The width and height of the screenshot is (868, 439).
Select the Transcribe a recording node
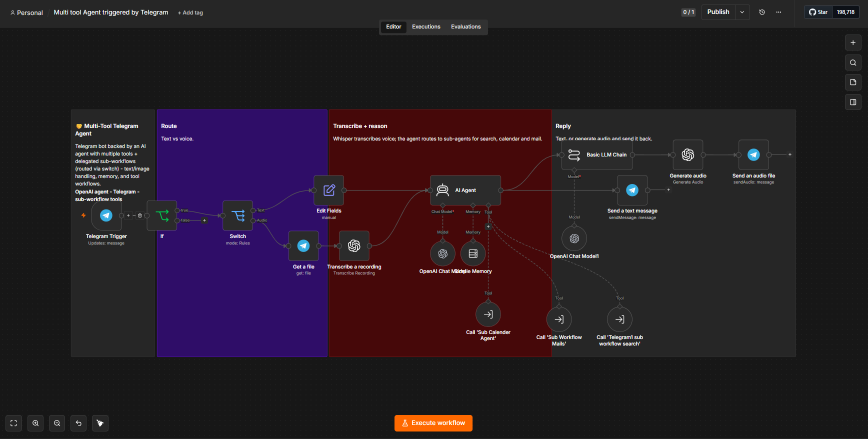354,246
